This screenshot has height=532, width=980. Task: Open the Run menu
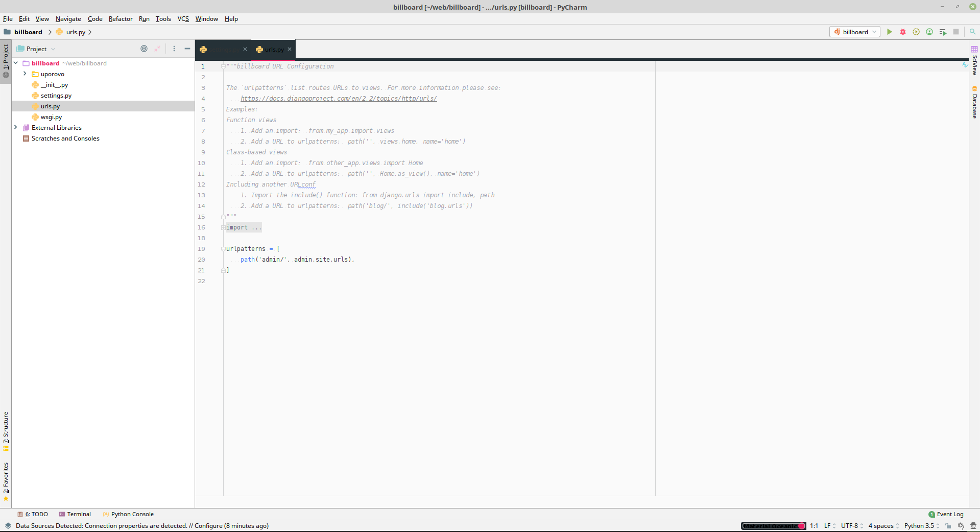[144, 18]
